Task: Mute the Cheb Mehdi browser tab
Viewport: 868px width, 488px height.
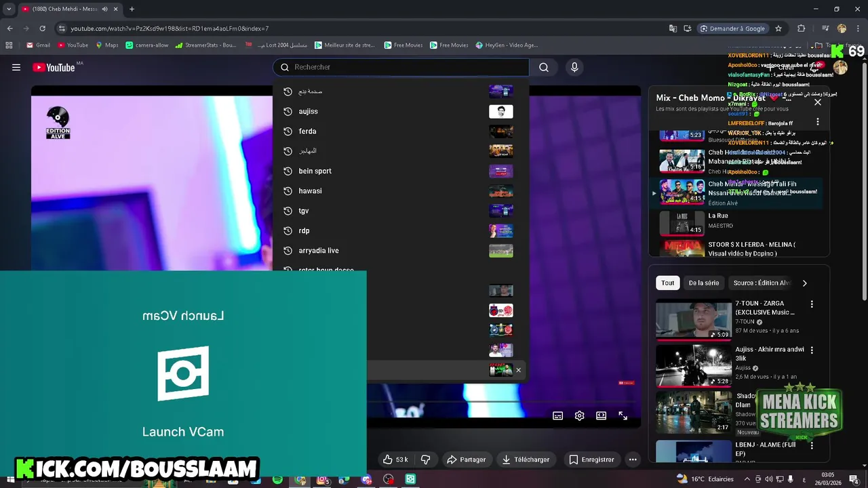Action: tap(104, 9)
